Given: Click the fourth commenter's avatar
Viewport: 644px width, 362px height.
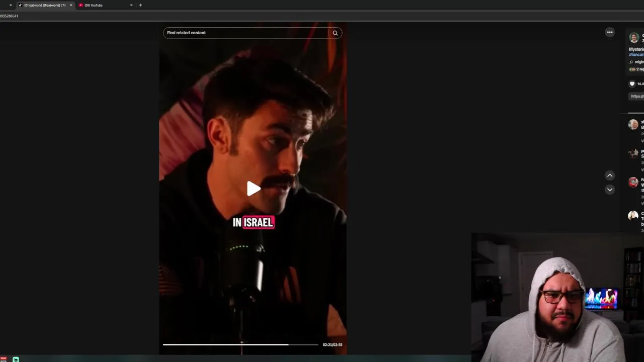Looking at the screenshot, I should click(x=633, y=216).
